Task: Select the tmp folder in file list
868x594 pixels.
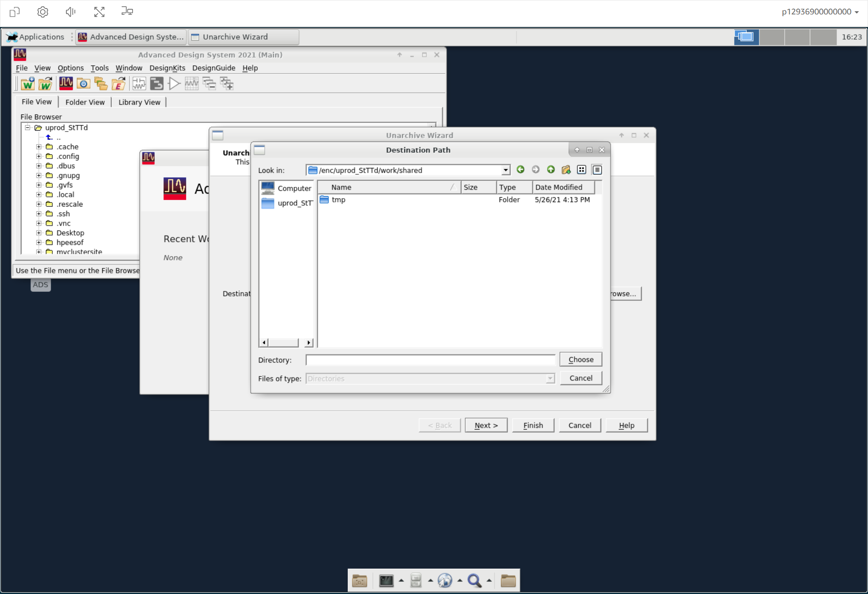Action: tap(338, 200)
